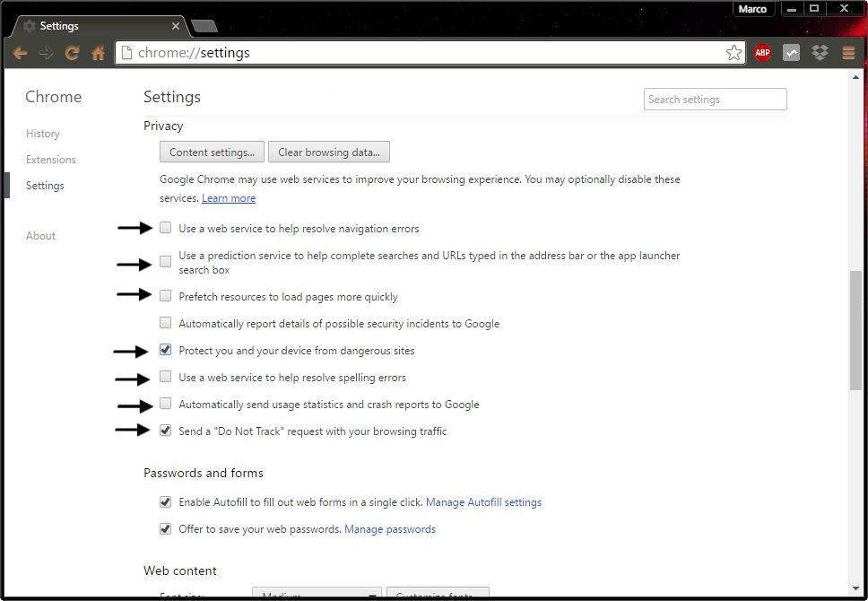Close the Settings tab
This screenshot has width=868, height=601.
pos(175,26)
